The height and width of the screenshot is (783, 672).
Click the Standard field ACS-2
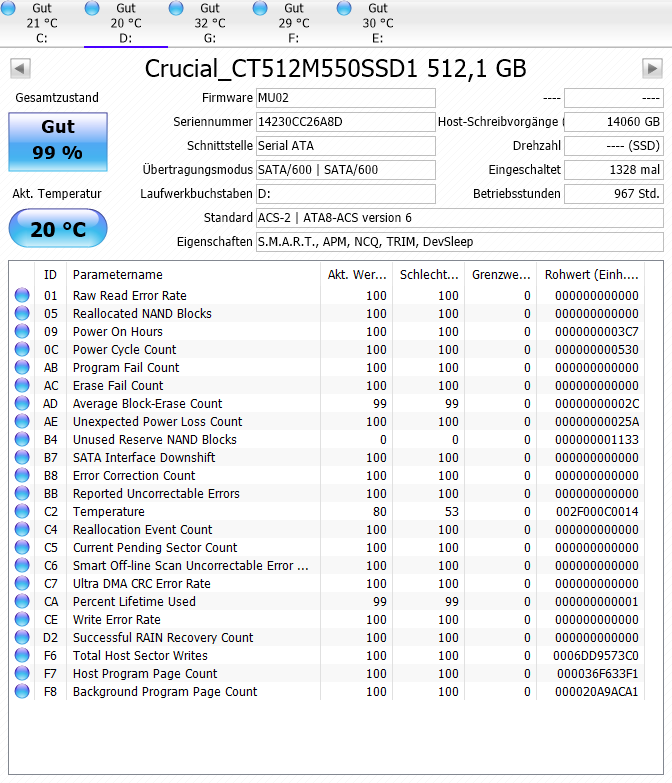(x=460, y=218)
